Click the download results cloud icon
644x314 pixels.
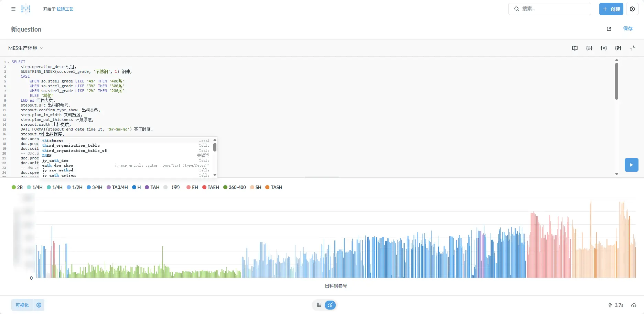634,305
